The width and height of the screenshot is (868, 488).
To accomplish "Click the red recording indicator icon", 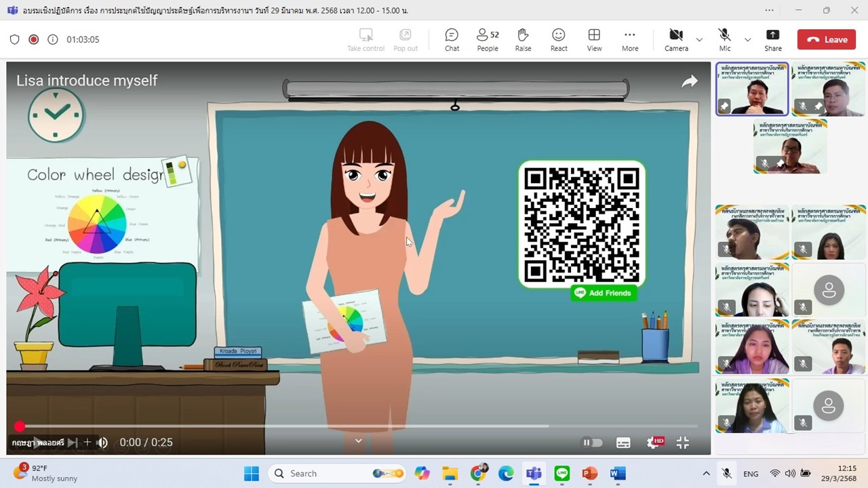I will coord(33,39).
